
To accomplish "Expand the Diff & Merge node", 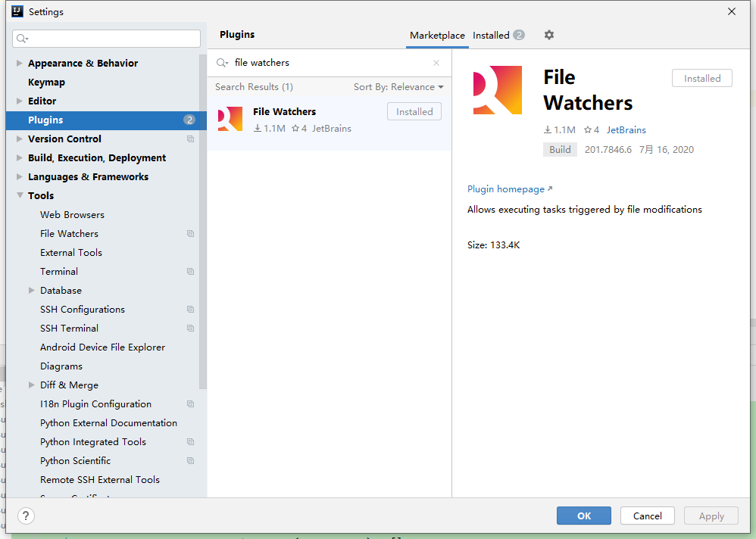I will [x=31, y=385].
